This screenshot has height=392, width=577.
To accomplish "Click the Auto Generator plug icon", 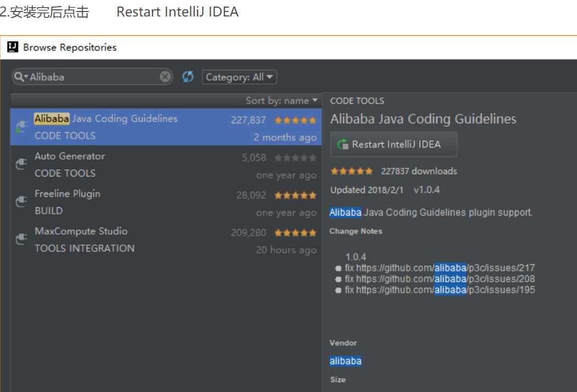I will point(21,163).
